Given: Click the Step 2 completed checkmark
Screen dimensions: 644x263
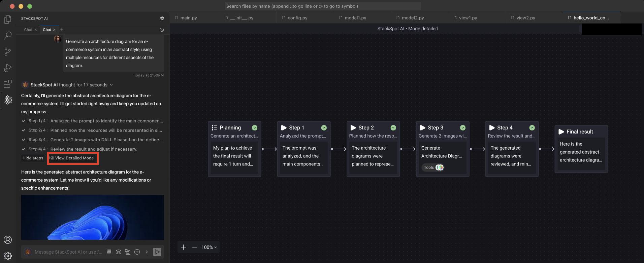Looking at the screenshot, I should (x=393, y=128).
